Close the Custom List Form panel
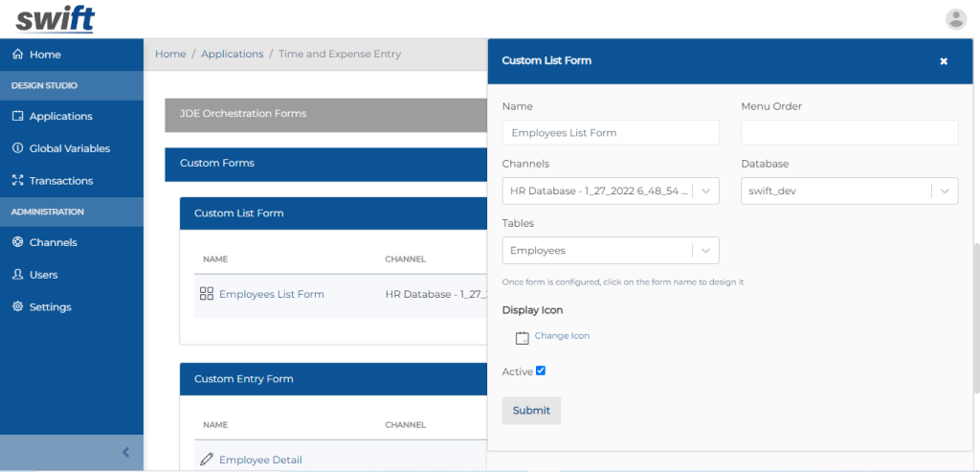Image resolution: width=980 pixels, height=472 pixels. (x=943, y=61)
